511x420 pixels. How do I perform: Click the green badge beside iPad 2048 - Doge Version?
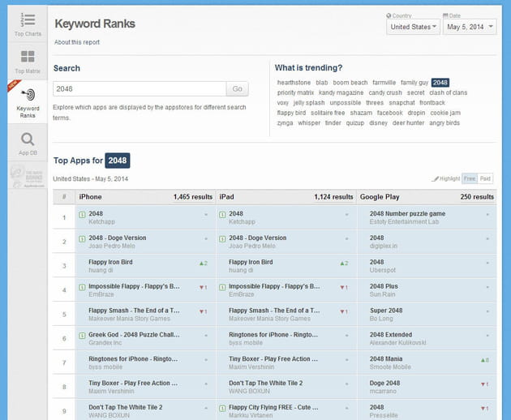(222, 239)
